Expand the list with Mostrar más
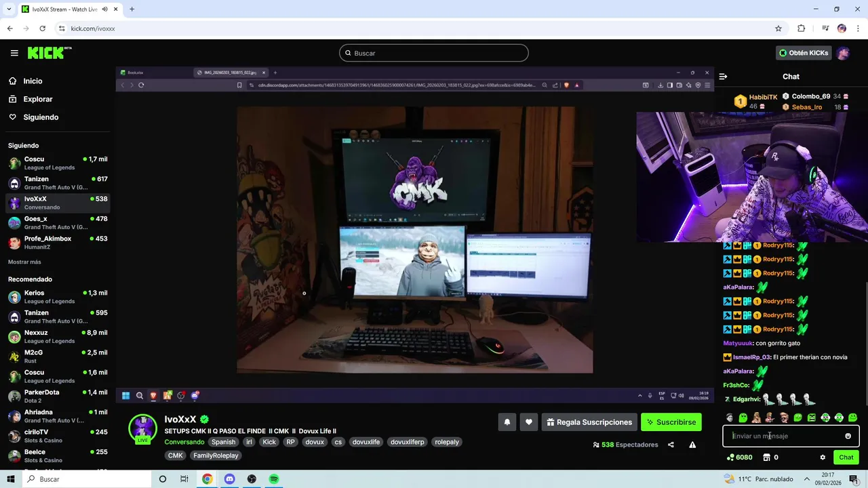Screen dimensions: 868x488 [24, 262]
